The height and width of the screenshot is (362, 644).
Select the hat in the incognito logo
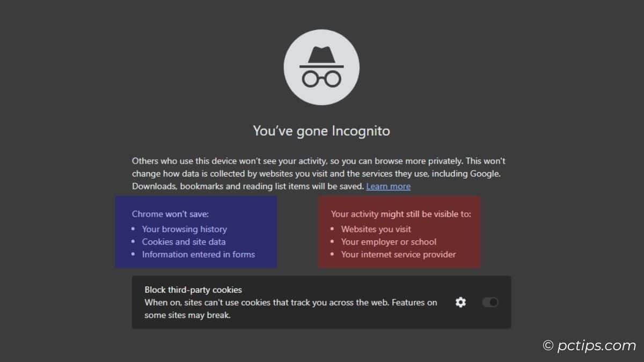point(321,53)
